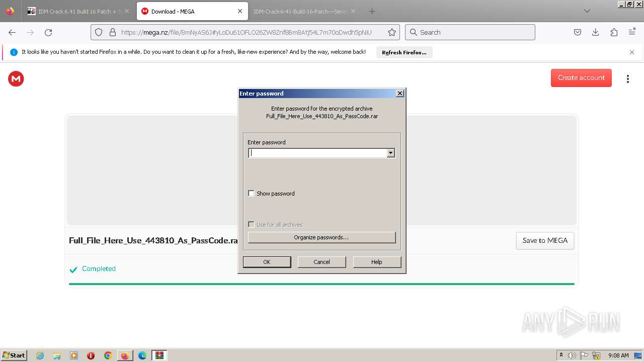Click the padlock site security icon

112,32
